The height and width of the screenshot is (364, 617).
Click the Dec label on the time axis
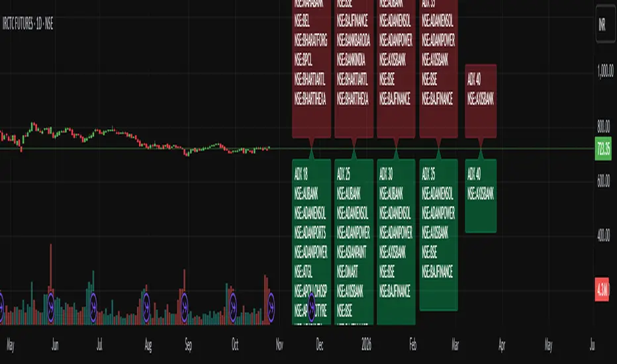pos(320,345)
